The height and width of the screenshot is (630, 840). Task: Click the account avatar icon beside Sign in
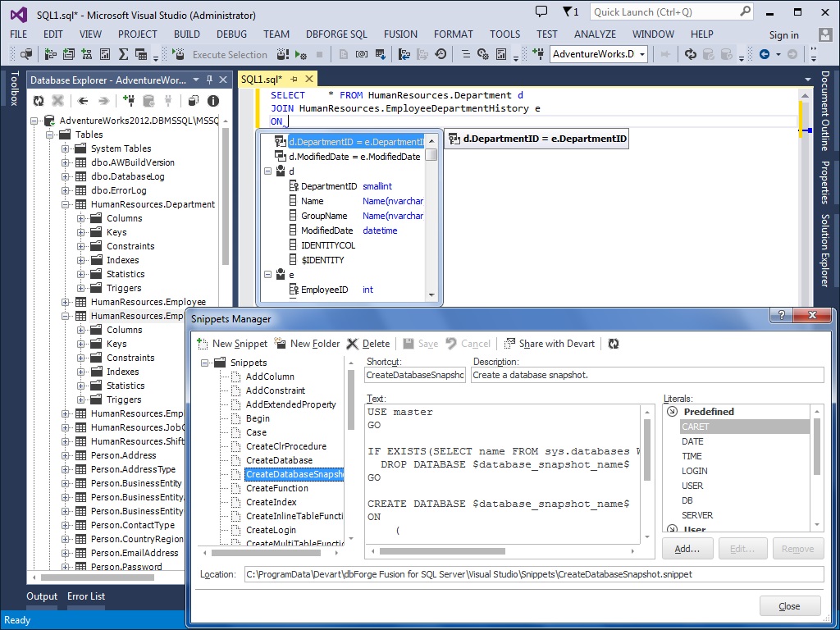[825, 34]
